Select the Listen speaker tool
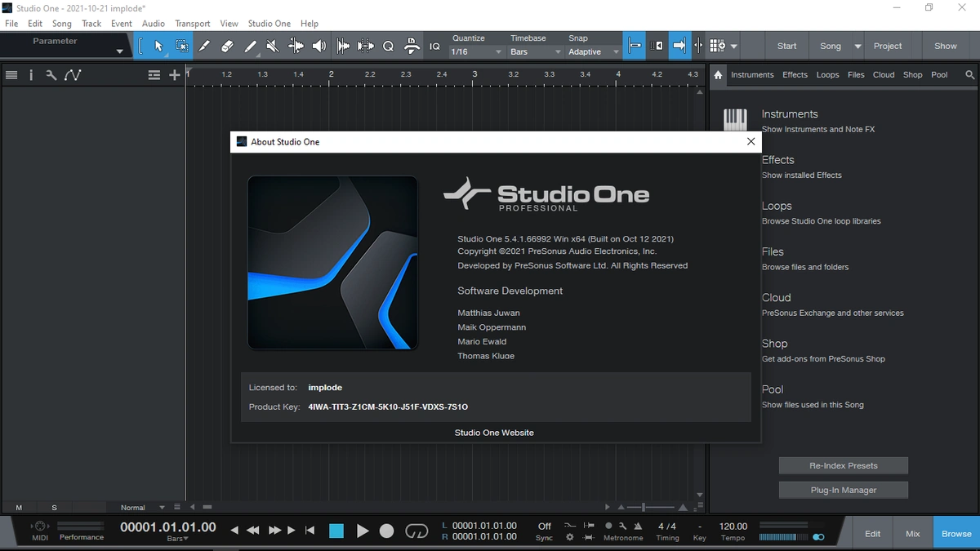The image size is (980, 551). tap(319, 46)
